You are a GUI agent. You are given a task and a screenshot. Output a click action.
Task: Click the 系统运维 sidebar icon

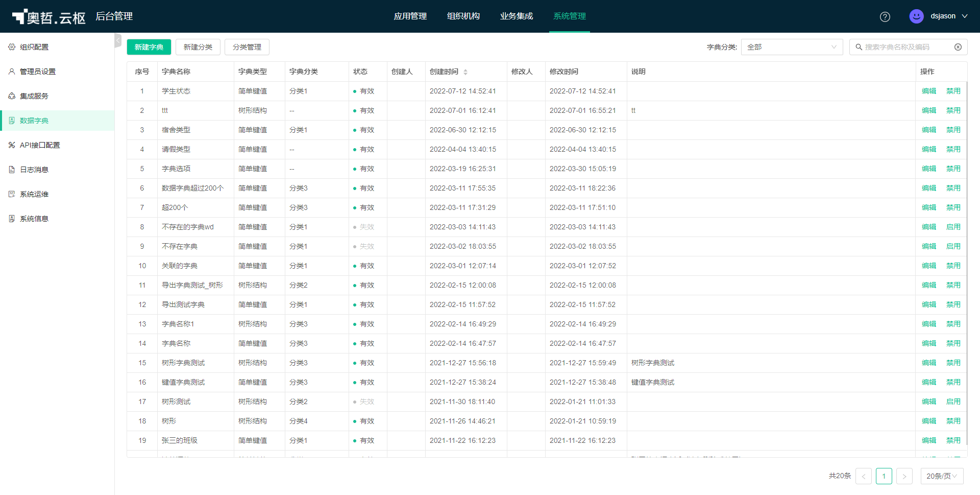(12, 194)
